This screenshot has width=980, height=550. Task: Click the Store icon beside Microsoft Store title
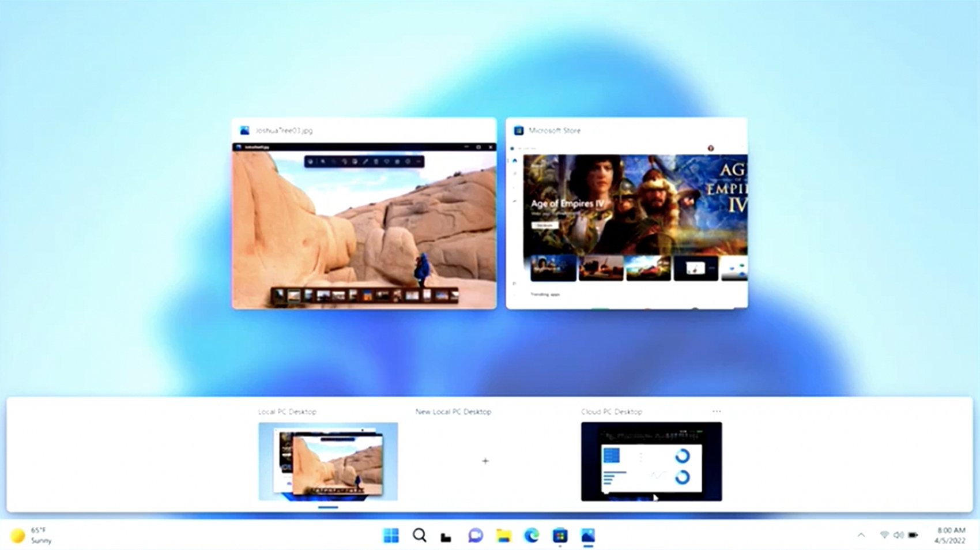(519, 130)
